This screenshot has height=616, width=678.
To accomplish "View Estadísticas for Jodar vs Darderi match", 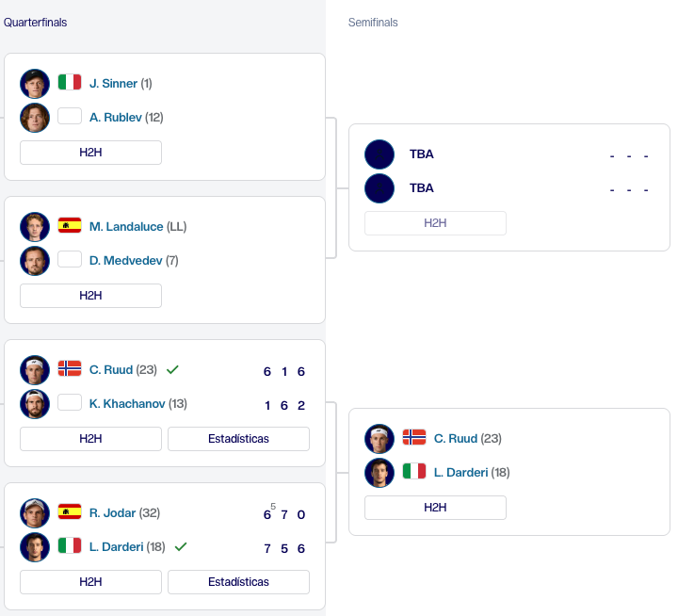I will tap(238, 582).
